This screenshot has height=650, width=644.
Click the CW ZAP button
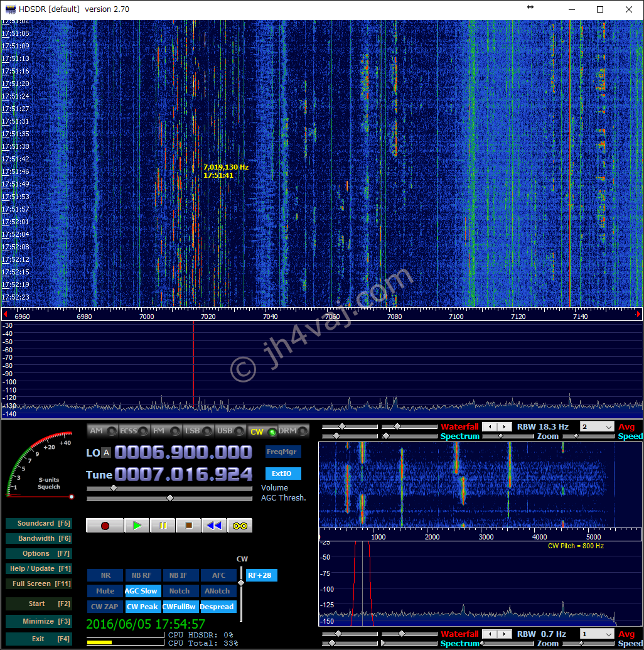105,607
